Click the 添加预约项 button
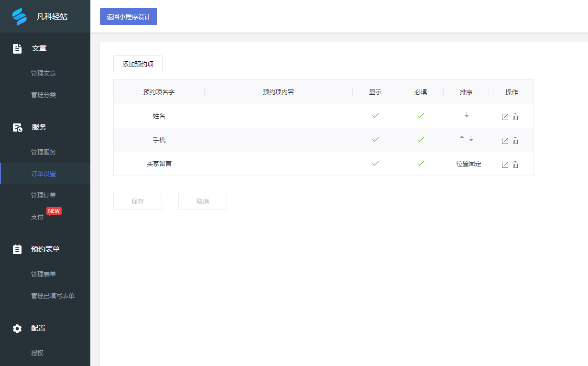The width and height of the screenshot is (588, 366). (x=138, y=64)
